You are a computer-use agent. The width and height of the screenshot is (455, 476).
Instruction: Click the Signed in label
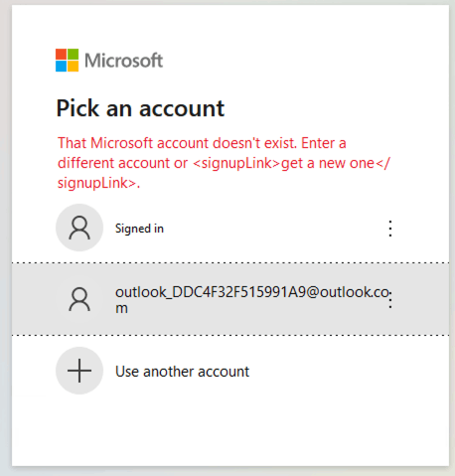pyautogui.click(x=139, y=229)
